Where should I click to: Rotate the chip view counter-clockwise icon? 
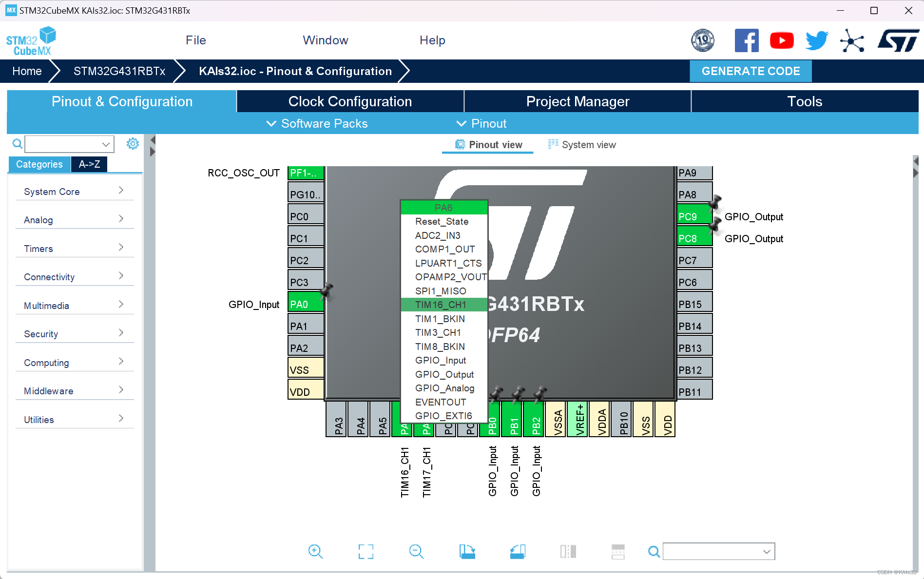pyautogui.click(x=518, y=551)
